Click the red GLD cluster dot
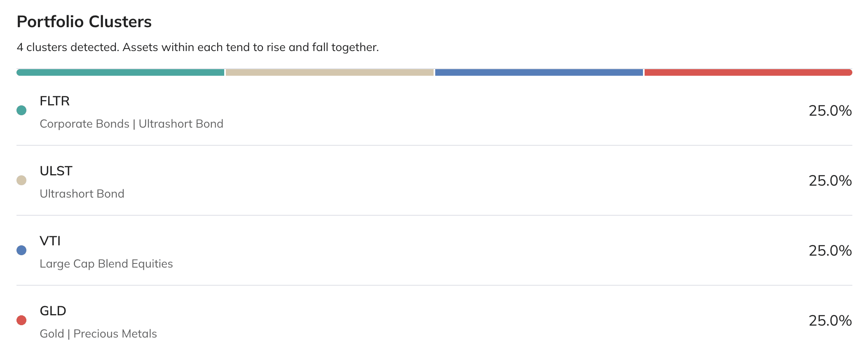Image resolution: width=868 pixels, height=354 pixels. tap(21, 320)
